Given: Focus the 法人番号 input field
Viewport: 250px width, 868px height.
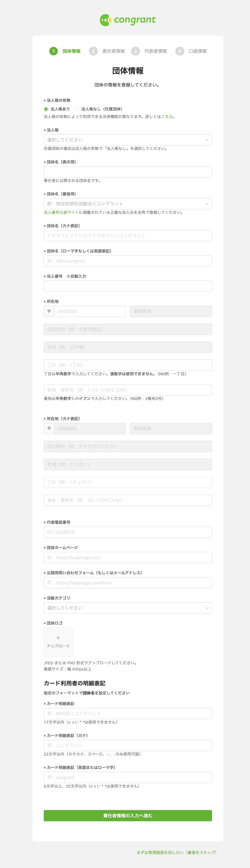Looking at the screenshot, I should (x=128, y=286).
